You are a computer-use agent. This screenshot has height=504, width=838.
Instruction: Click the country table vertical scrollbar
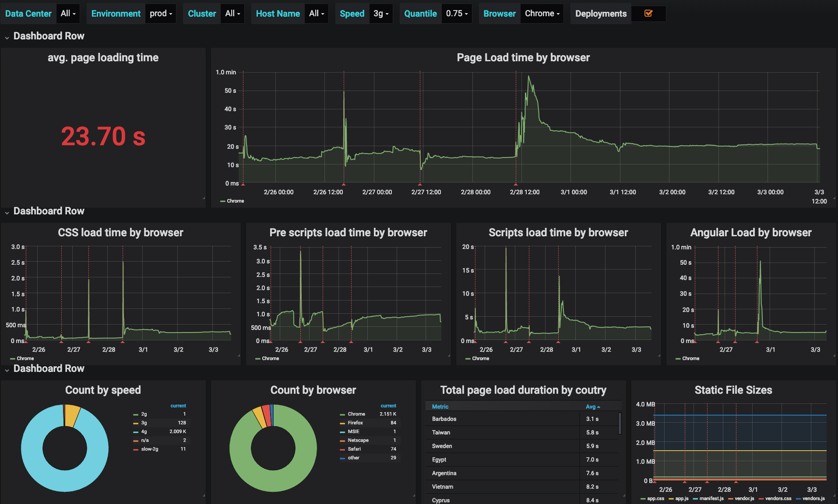coord(620,423)
